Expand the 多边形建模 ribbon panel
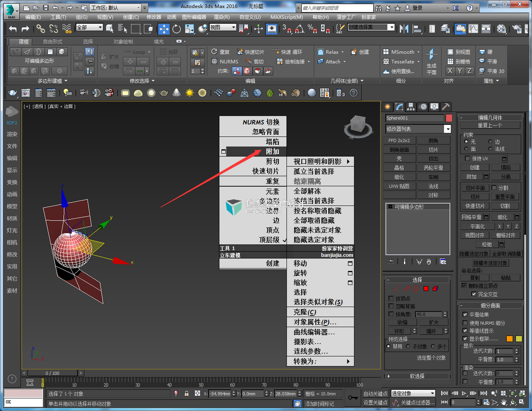 pyautogui.click(x=52, y=81)
